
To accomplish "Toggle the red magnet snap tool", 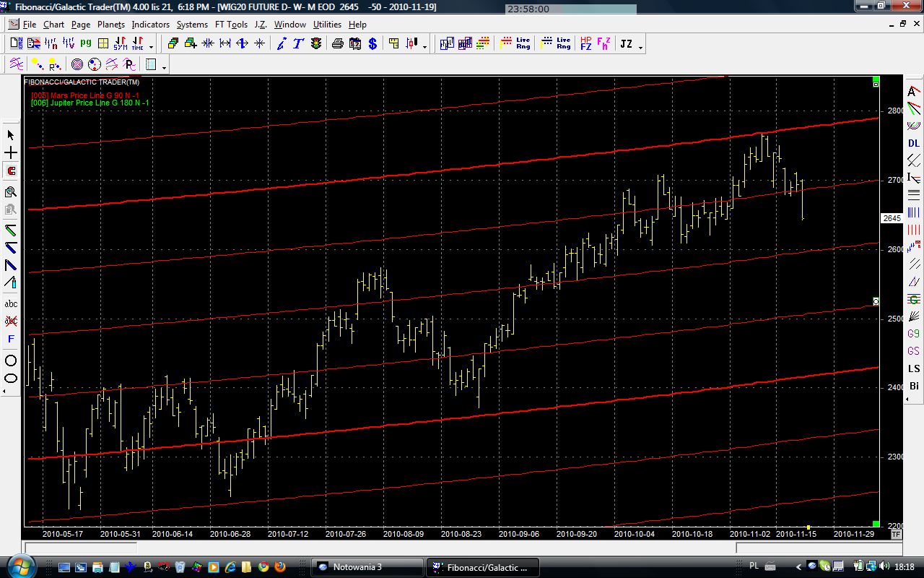I will point(11,171).
